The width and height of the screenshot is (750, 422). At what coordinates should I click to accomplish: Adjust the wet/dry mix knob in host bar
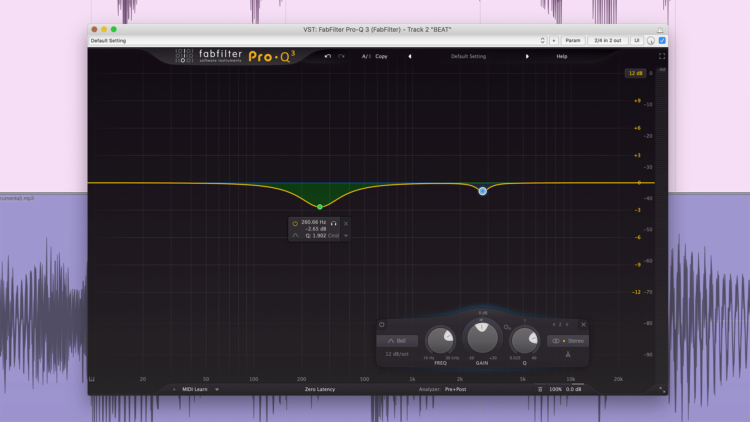coord(651,41)
